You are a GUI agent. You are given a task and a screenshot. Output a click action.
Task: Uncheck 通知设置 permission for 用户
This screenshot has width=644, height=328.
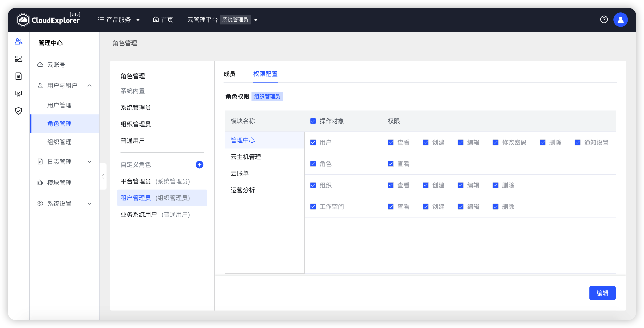(x=577, y=143)
